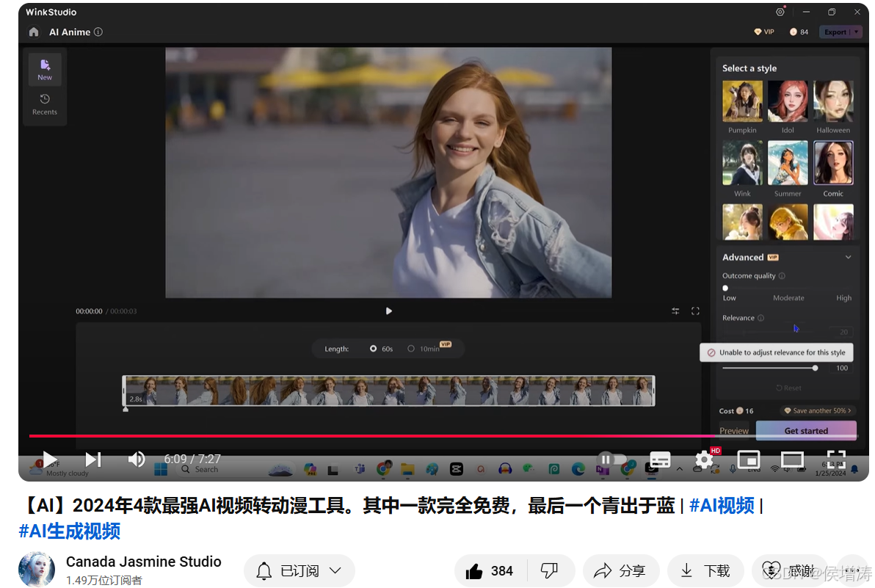This screenshot has height=588, width=875.
Task: Pick the Summer style thumbnail
Action: click(788, 163)
